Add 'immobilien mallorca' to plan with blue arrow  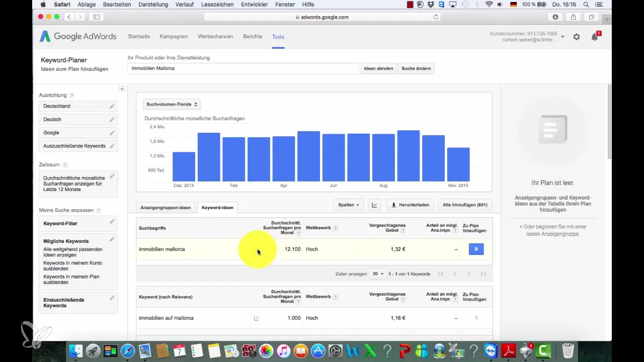point(476,249)
